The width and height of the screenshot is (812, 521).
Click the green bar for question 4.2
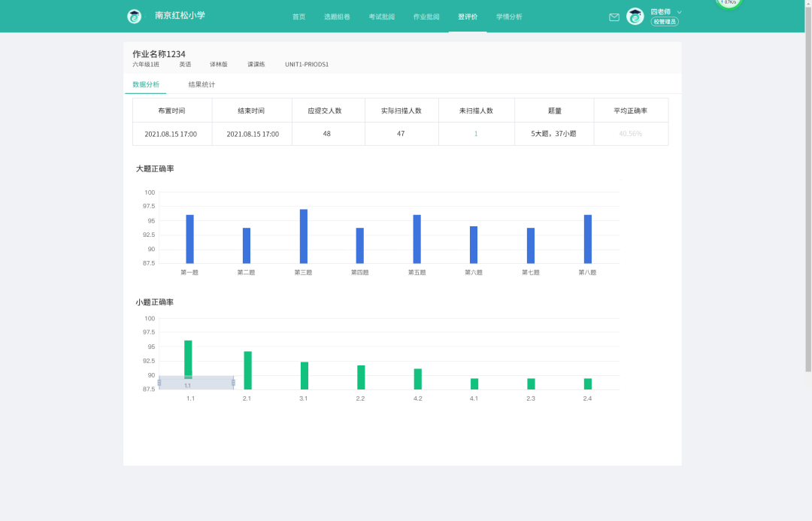pyautogui.click(x=418, y=379)
